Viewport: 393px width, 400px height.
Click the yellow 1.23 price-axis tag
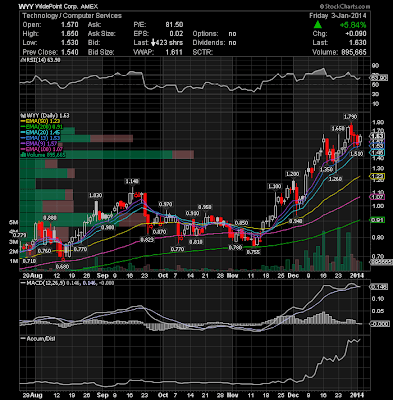(x=377, y=176)
